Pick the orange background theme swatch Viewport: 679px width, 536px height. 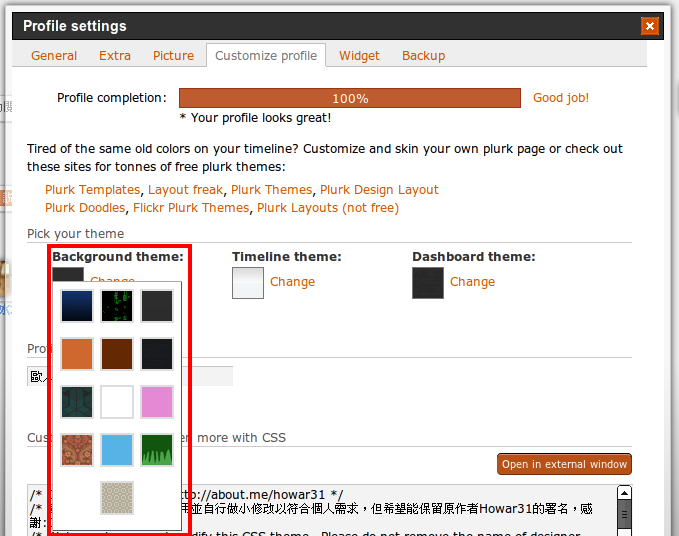(77, 354)
